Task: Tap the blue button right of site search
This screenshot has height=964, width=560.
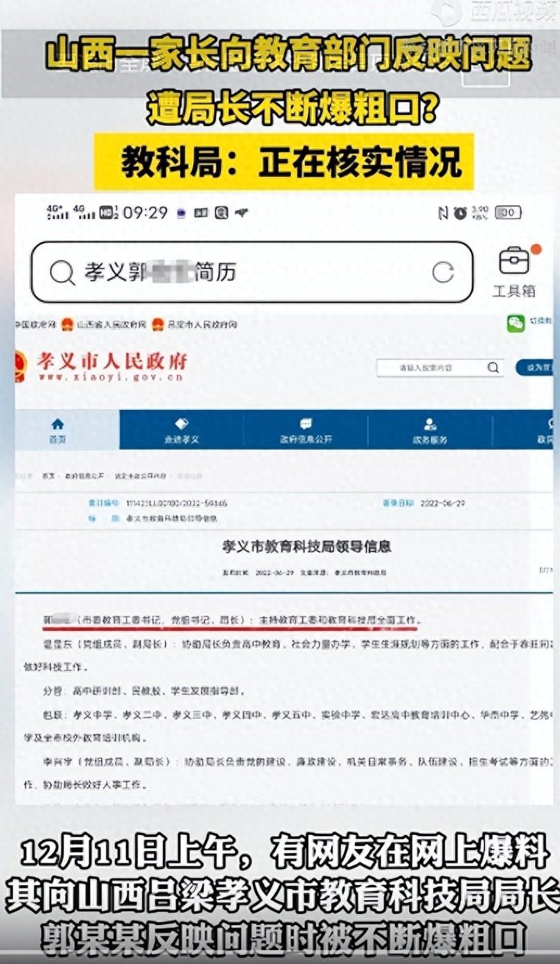Action: 534,368
